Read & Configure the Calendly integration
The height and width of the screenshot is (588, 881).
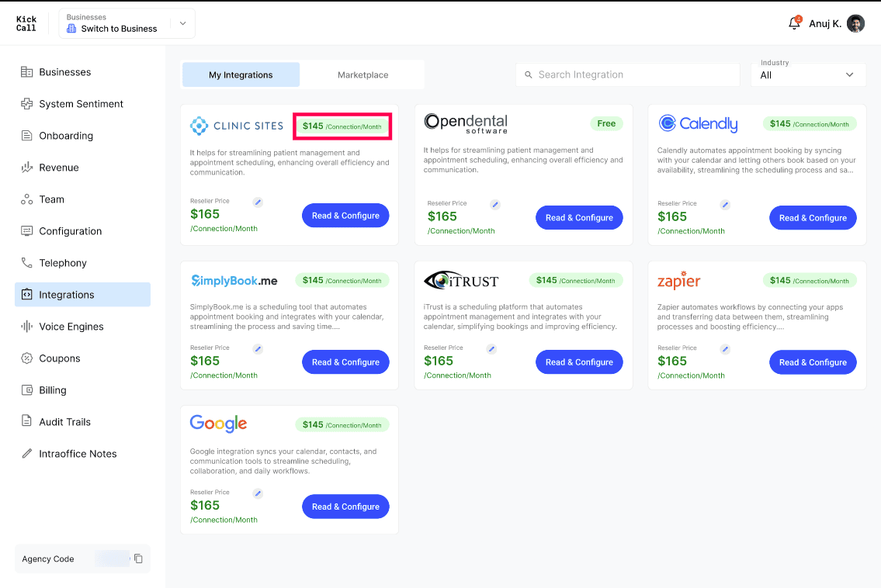(x=813, y=218)
